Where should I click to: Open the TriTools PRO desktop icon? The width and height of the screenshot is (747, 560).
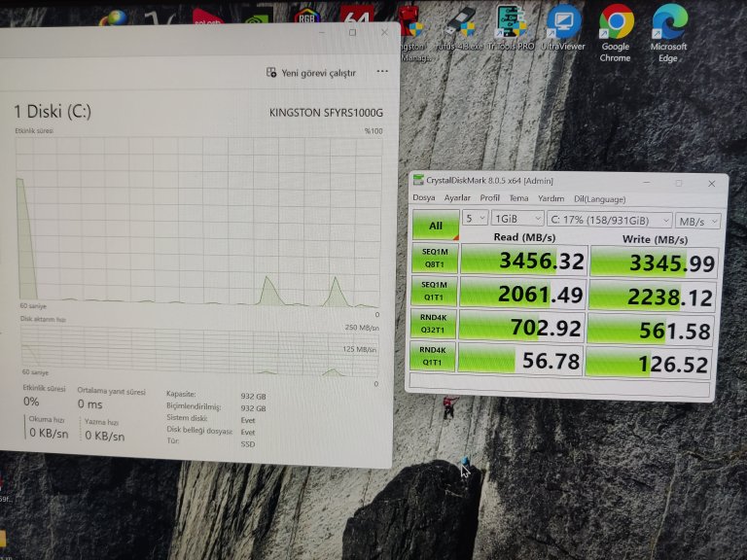(x=511, y=27)
